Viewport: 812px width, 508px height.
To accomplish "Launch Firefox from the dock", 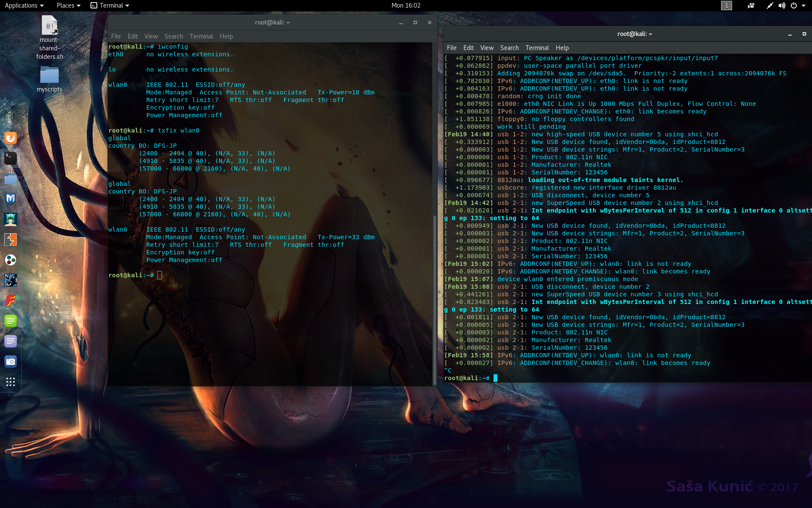I will click(x=11, y=138).
